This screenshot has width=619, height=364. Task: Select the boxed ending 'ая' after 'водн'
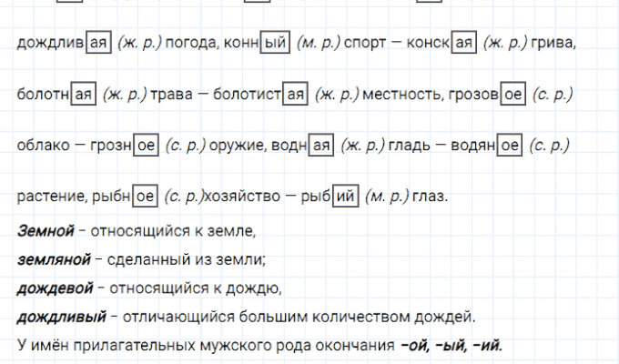coord(320,145)
